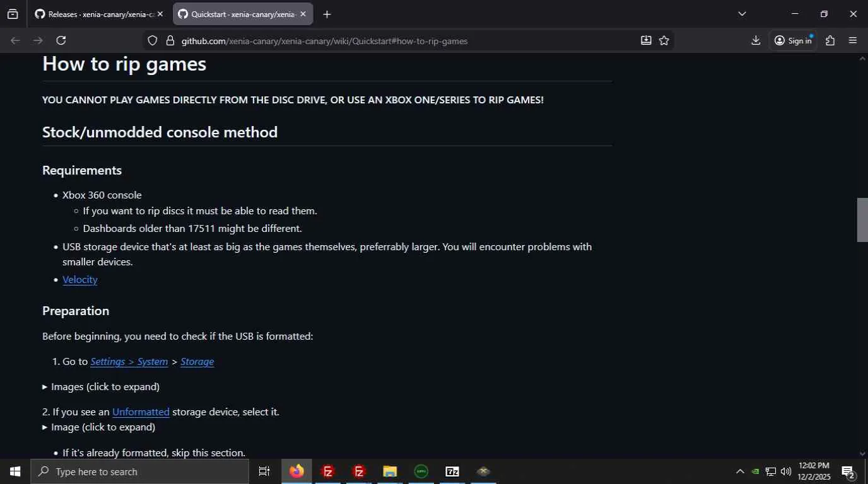868x484 pixels.
Task: Open the downloads panel icon
Action: 756,40
